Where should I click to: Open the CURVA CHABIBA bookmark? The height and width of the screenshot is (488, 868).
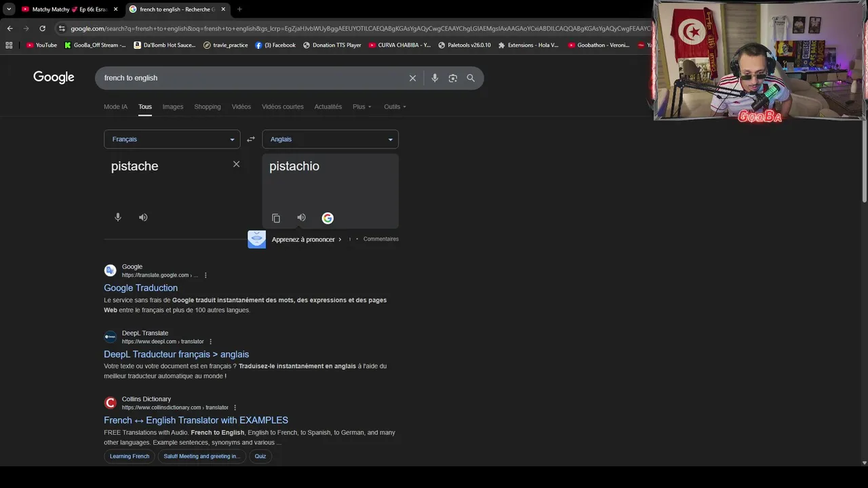click(399, 45)
